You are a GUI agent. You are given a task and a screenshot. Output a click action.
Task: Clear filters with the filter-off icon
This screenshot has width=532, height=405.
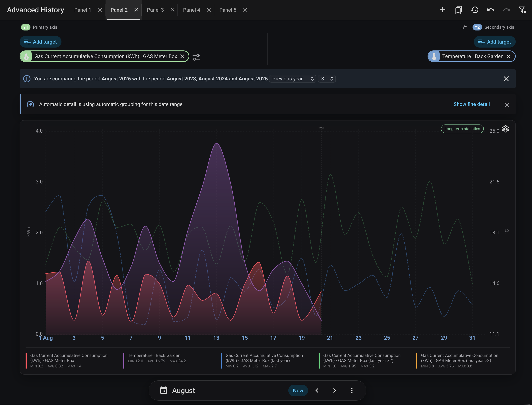pos(522,10)
